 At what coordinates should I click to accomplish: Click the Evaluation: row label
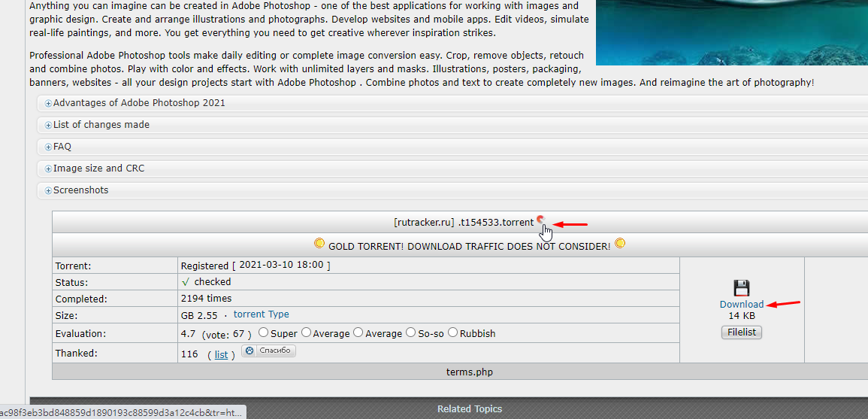tap(81, 334)
